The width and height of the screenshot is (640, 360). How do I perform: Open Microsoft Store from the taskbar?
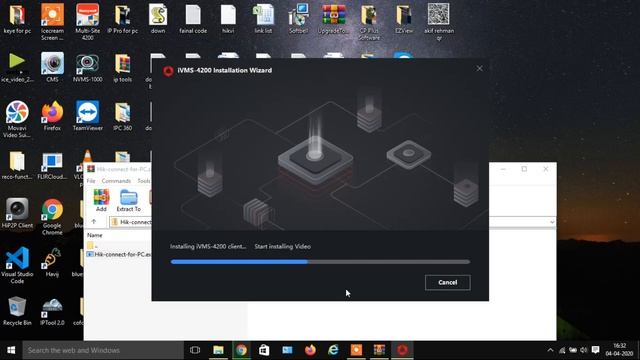(264, 350)
